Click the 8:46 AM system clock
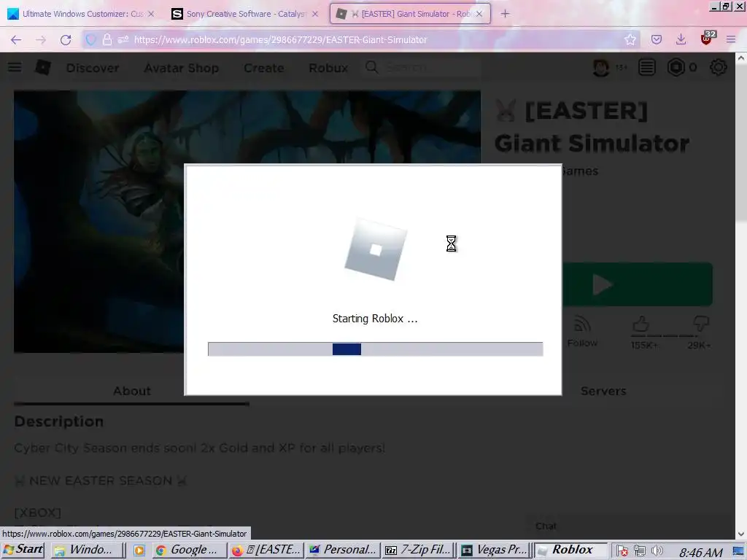This screenshot has height=560, width=747. pyautogui.click(x=700, y=552)
